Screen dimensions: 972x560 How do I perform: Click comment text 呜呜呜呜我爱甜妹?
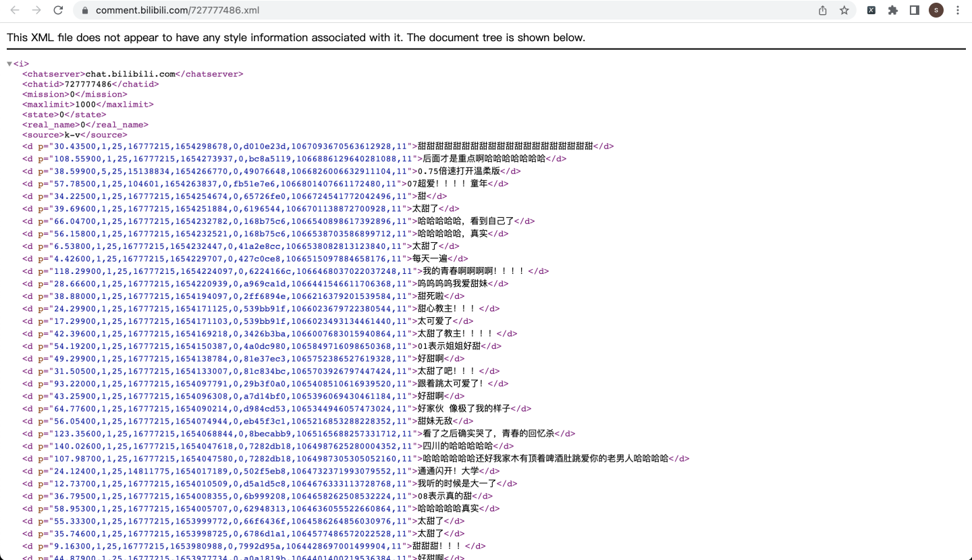point(452,283)
